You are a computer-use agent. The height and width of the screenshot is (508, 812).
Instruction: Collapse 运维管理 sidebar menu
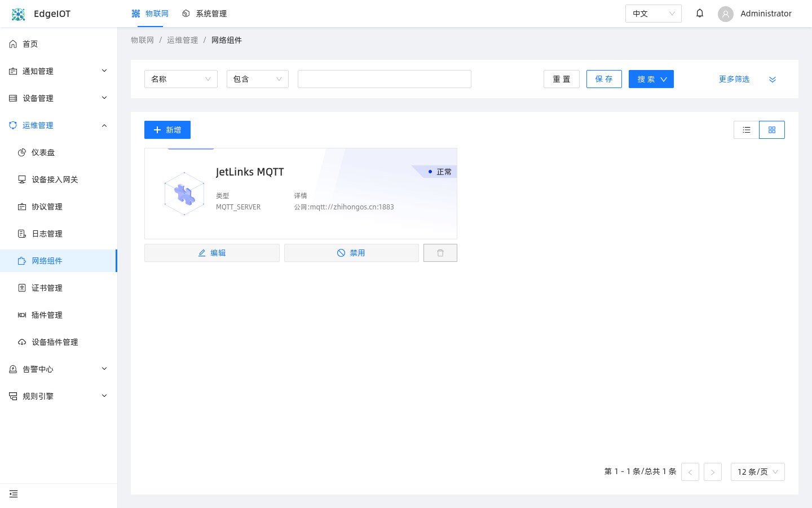pyautogui.click(x=59, y=125)
